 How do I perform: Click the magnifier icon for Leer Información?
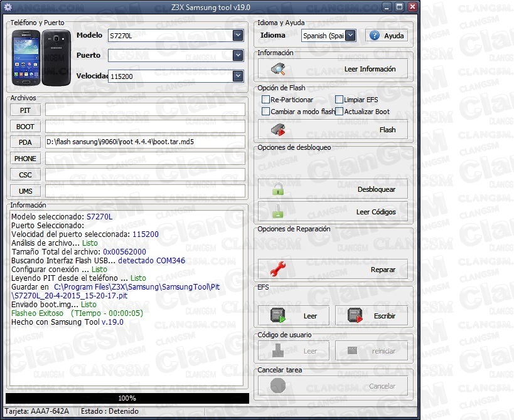pyautogui.click(x=278, y=69)
